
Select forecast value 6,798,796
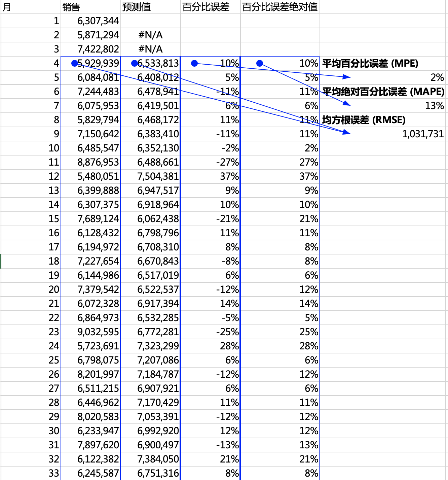[x=150, y=233]
